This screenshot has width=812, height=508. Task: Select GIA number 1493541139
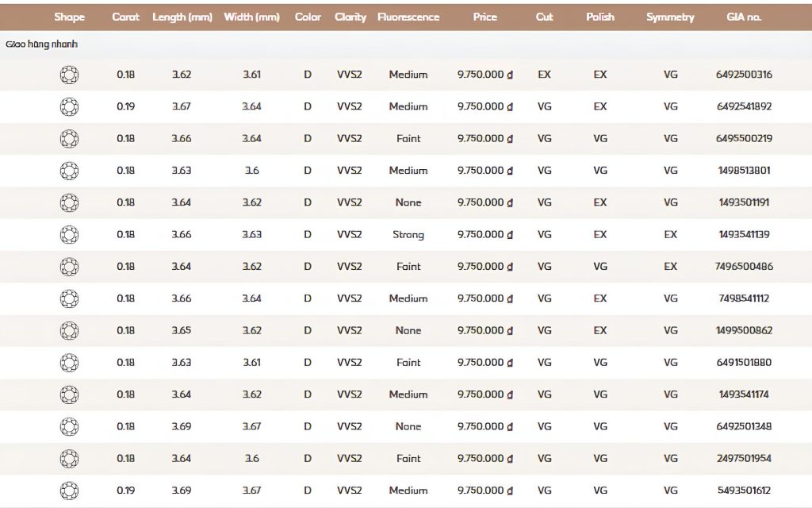(744, 235)
